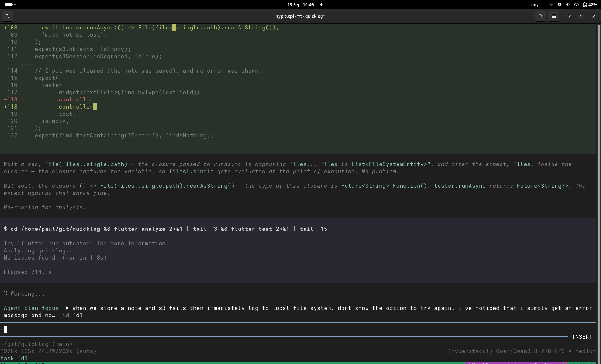The height and width of the screenshot is (364, 601).
Task: Switch the en keyboard layout indicator
Action: (535, 5)
